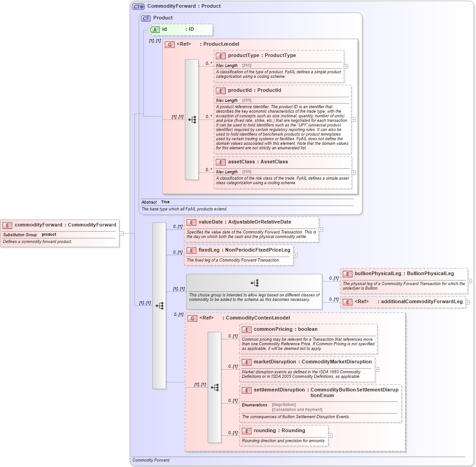
Task: Expand the bullionPhysicalLeg element
Action: [x=470, y=281]
